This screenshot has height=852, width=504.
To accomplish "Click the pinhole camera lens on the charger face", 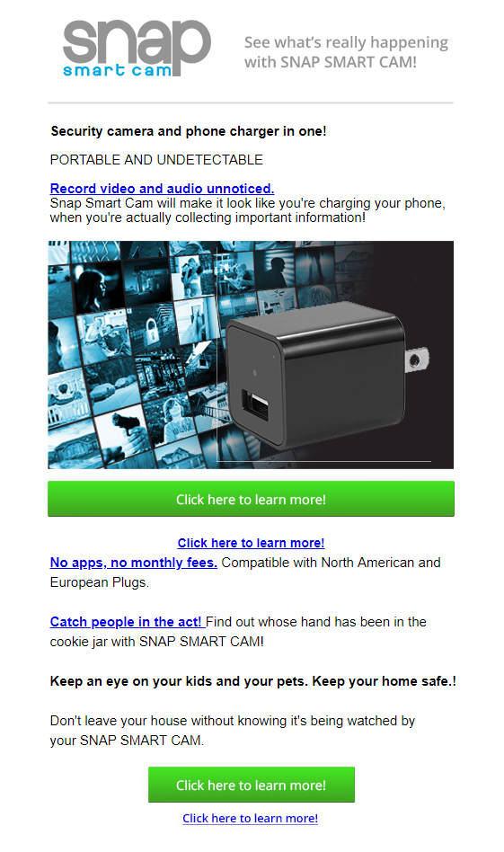I will pyautogui.click(x=255, y=373).
